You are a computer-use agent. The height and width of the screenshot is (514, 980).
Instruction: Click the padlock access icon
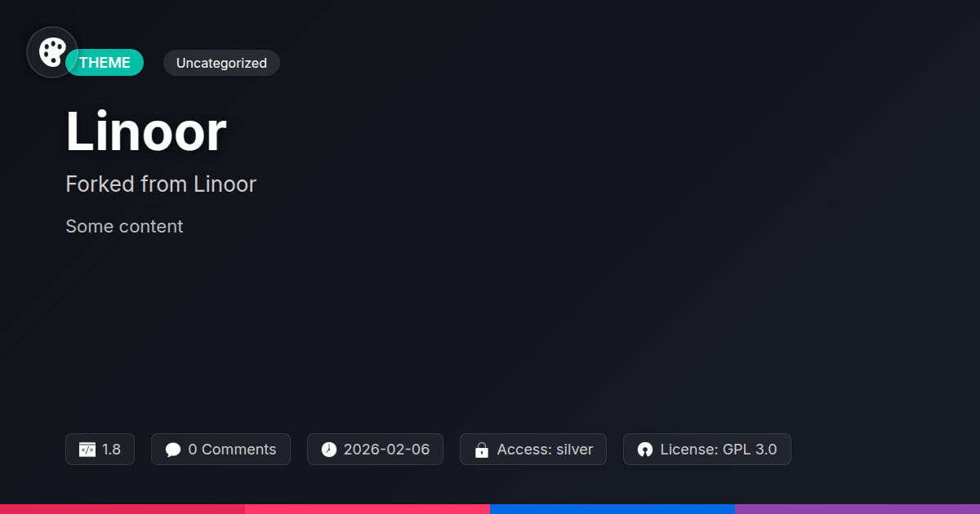pyautogui.click(x=482, y=450)
